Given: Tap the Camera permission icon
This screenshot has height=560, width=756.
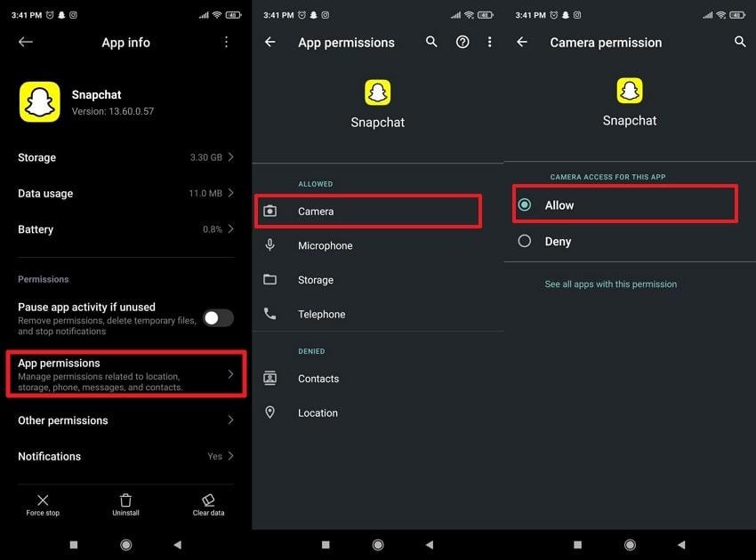Looking at the screenshot, I should [270, 211].
